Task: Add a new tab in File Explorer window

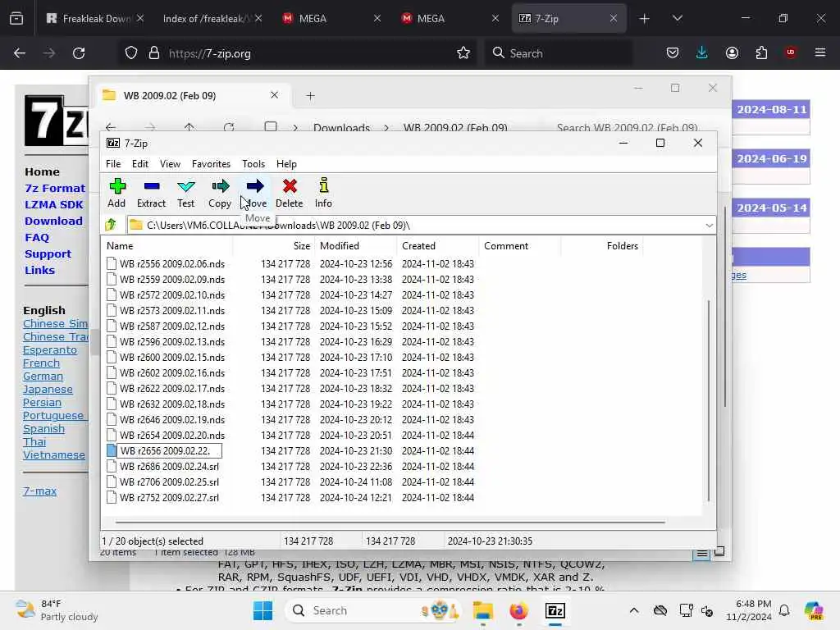Action: (310, 96)
